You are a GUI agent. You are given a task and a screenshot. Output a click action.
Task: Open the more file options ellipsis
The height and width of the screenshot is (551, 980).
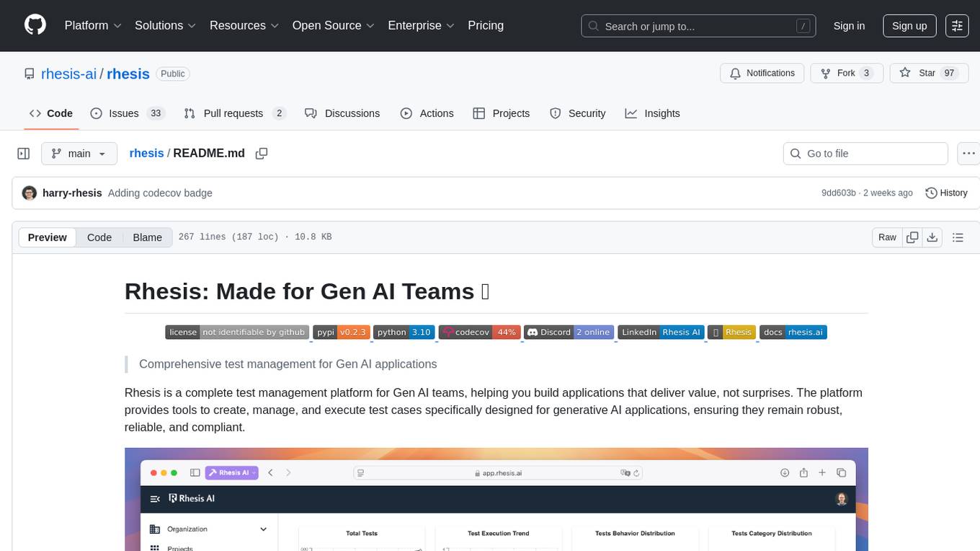(x=969, y=154)
